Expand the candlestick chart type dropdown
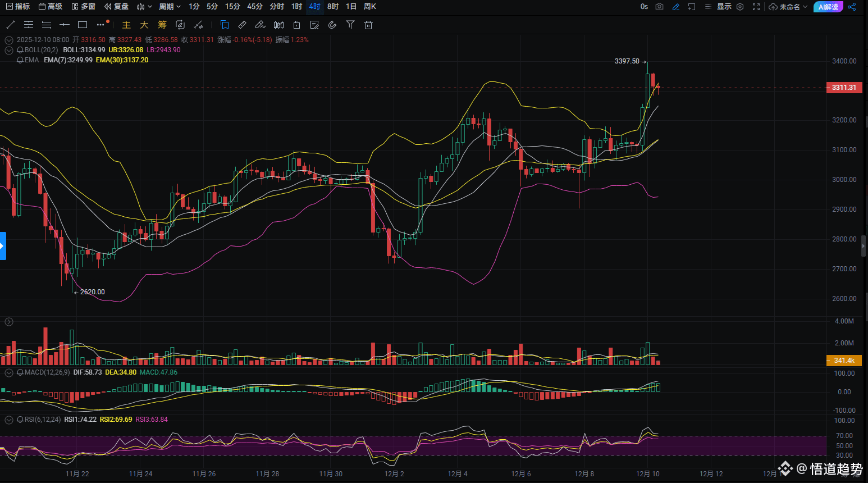 (144, 7)
